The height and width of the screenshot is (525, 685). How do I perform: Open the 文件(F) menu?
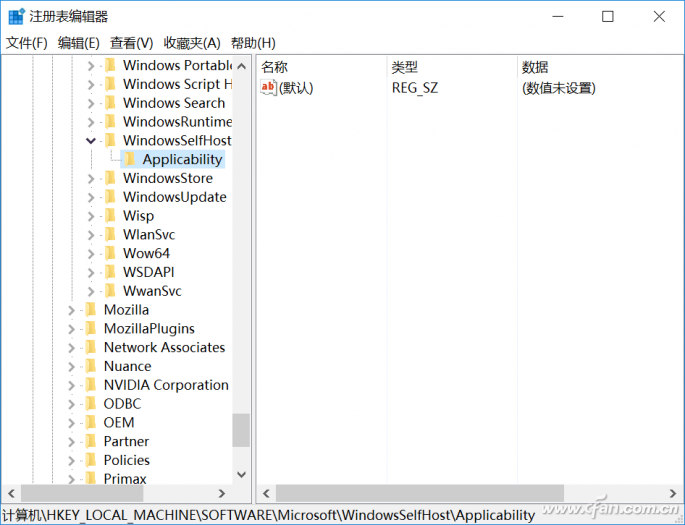[27, 43]
